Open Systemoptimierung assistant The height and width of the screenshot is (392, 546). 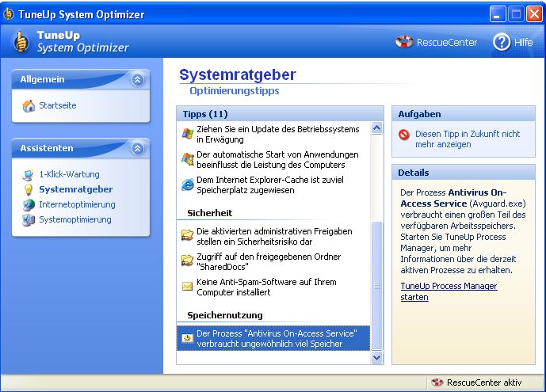[74, 220]
